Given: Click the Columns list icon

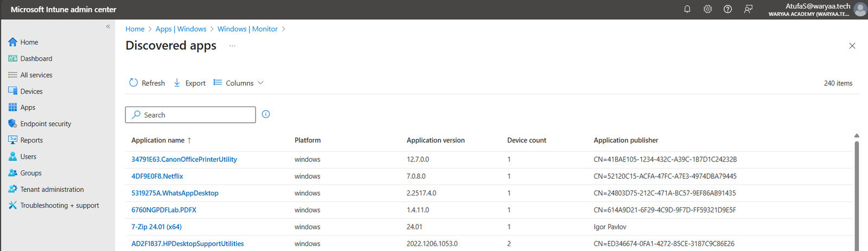Looking at the screenshot, I should pyautogui.click(x=218, y=83).
